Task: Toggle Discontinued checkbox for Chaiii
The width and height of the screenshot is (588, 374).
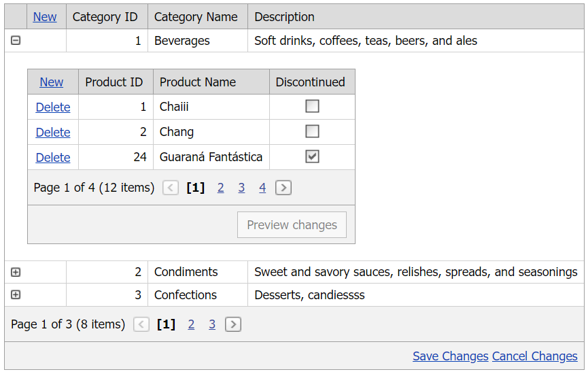Action: pyautogui.click(x=312, y=106)
